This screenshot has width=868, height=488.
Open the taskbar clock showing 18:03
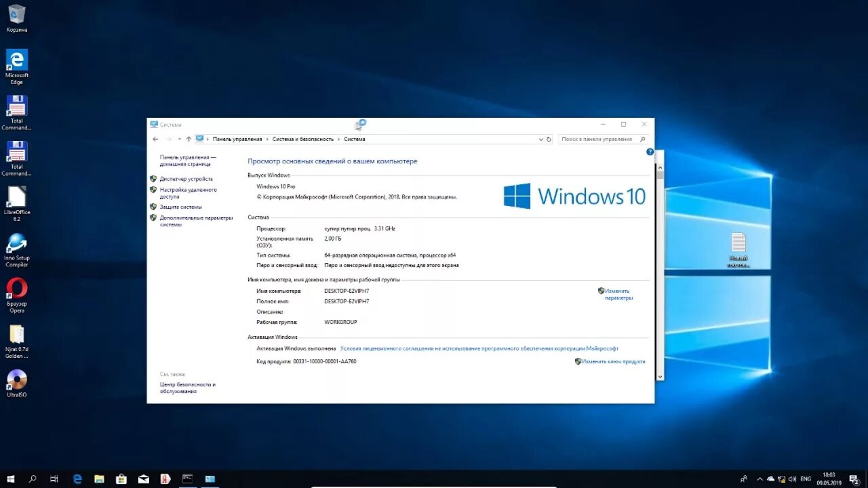click(x=829, y=479)
